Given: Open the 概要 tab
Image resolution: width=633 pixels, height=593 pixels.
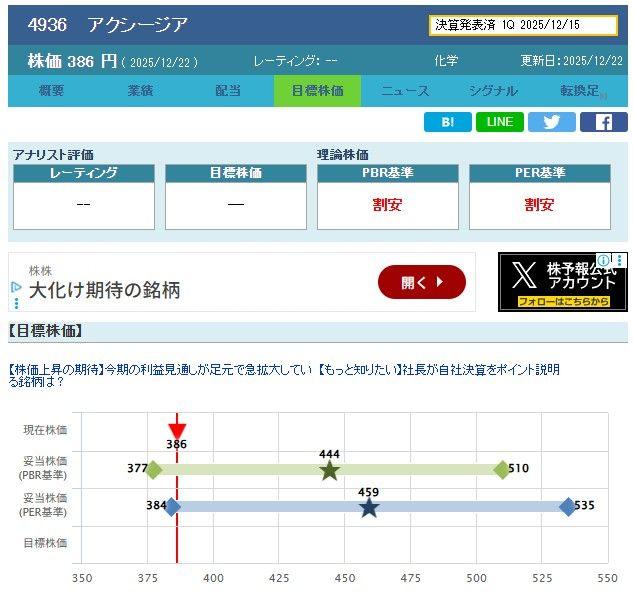Looking at the screenshot, I should click(x=52, y=90).
